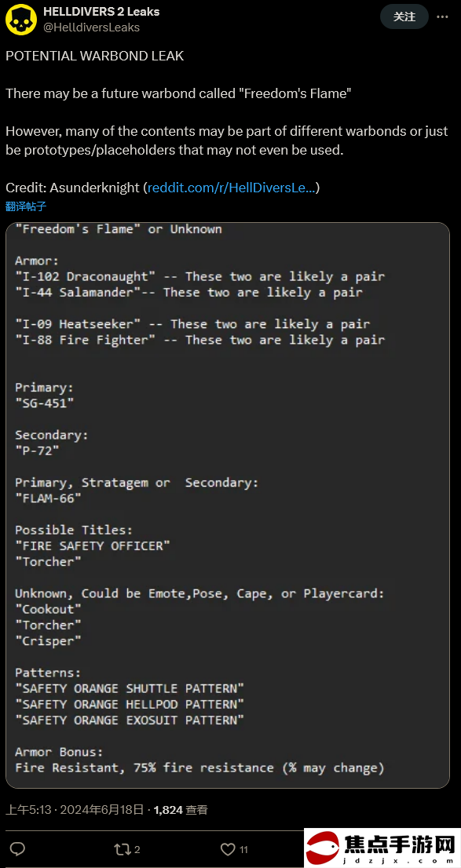The width and height of the screenshot is (461, 868).
Task: Click the 上午5:13 timestamp
Action: click(28, 810)
